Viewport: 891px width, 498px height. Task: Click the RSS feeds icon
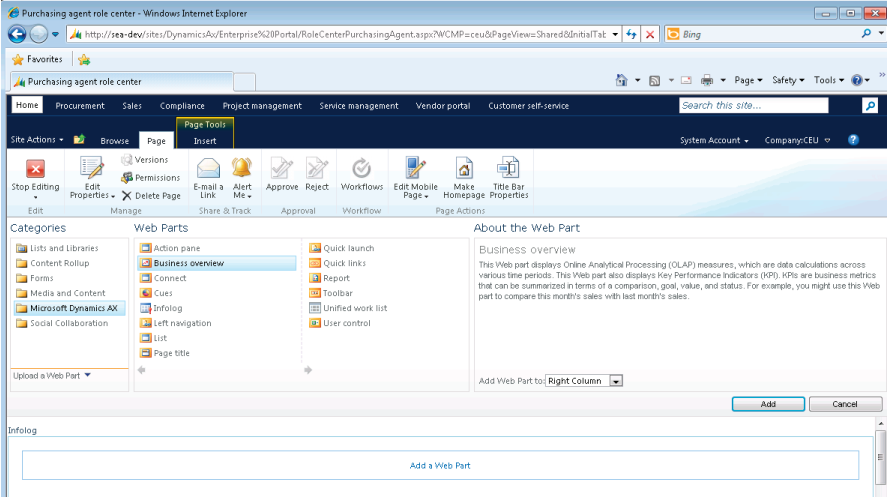[x=655, y=81]
